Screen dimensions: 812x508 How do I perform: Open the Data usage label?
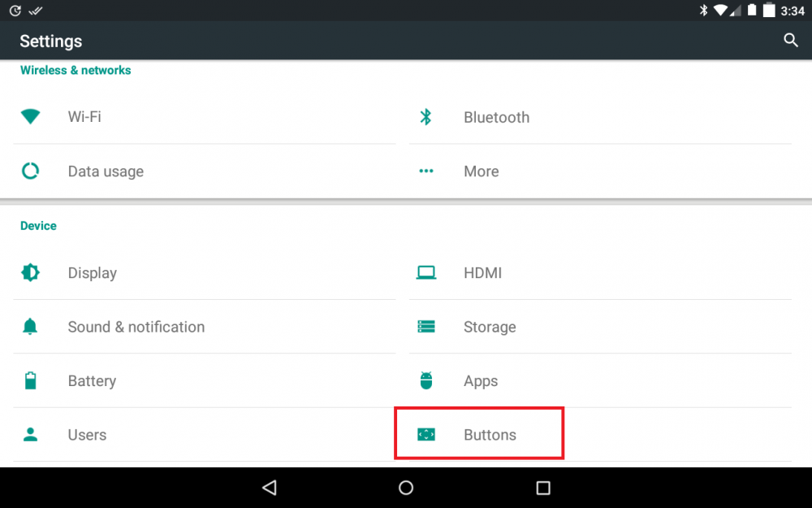point(106,172)
